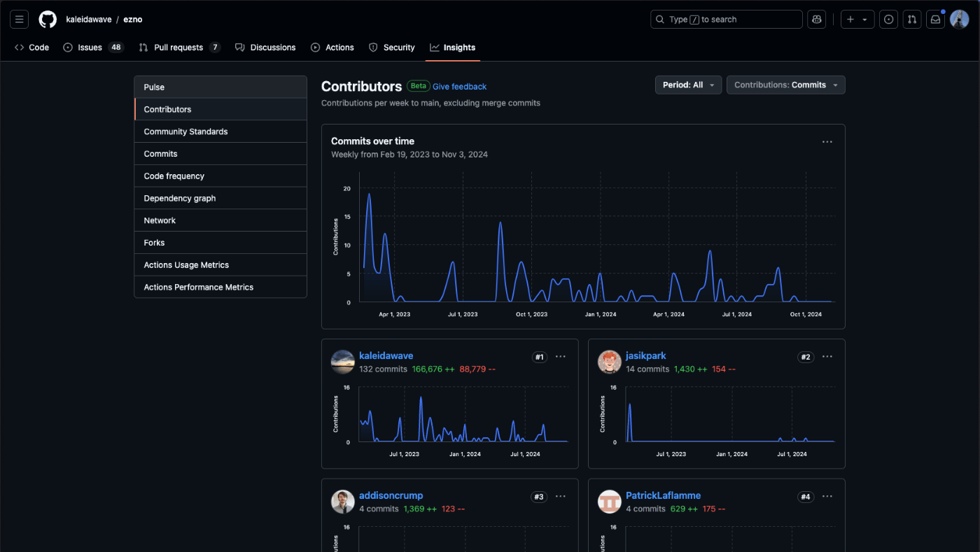Open the issues icon in header
This screenshot has height=552, width=980.
point(889,20)
